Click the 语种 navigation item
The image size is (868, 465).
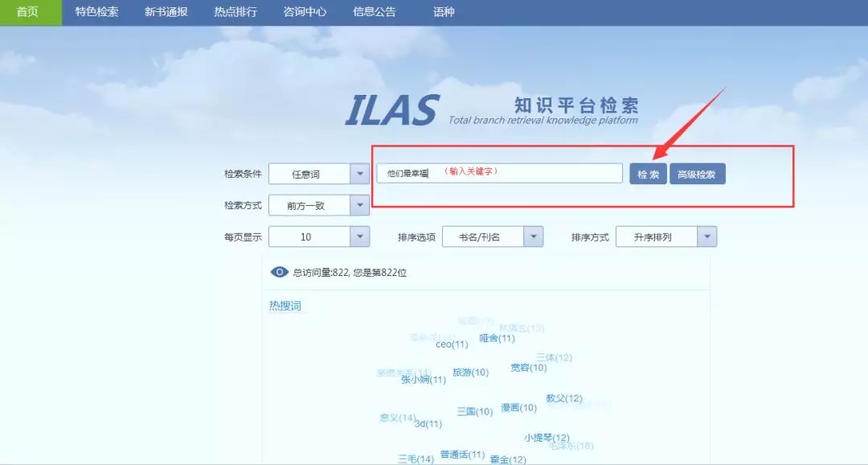(x=444, y=12)
